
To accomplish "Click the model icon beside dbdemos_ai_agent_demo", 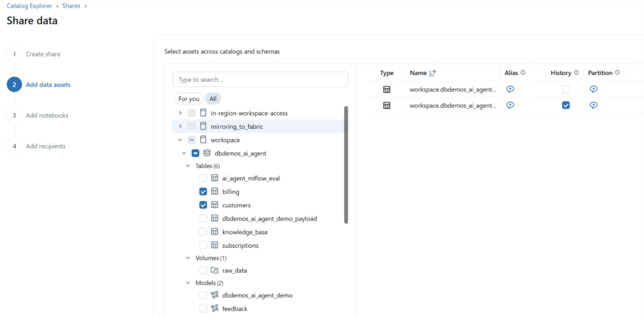I will point(215,295).
